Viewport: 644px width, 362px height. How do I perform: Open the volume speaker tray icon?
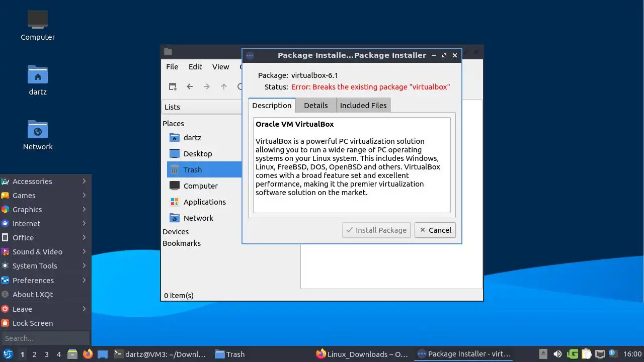point(557,354)
